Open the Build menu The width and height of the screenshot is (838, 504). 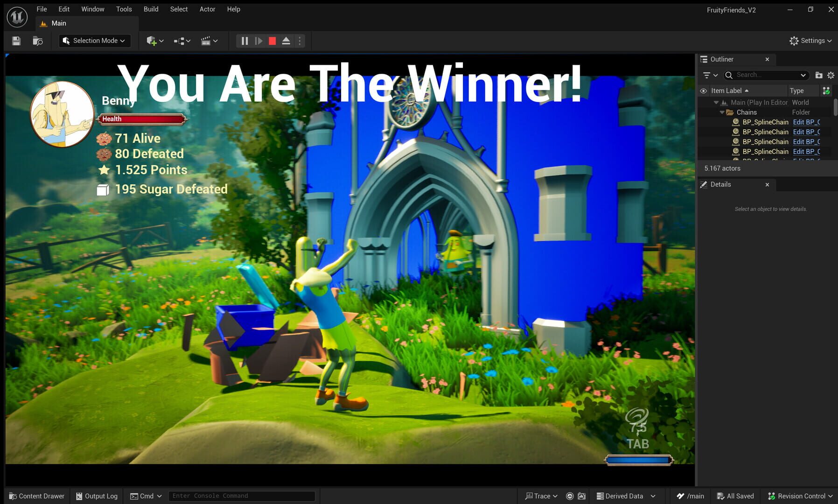pos(150,9)
